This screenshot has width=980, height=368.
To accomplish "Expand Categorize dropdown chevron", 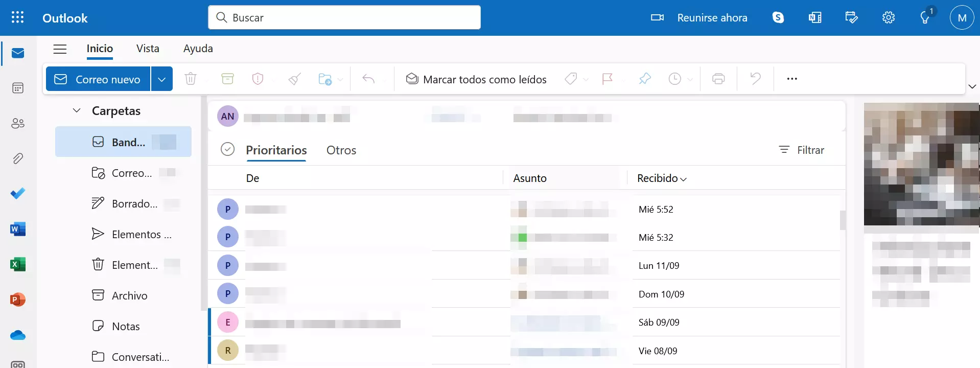I will click(586, 80).
